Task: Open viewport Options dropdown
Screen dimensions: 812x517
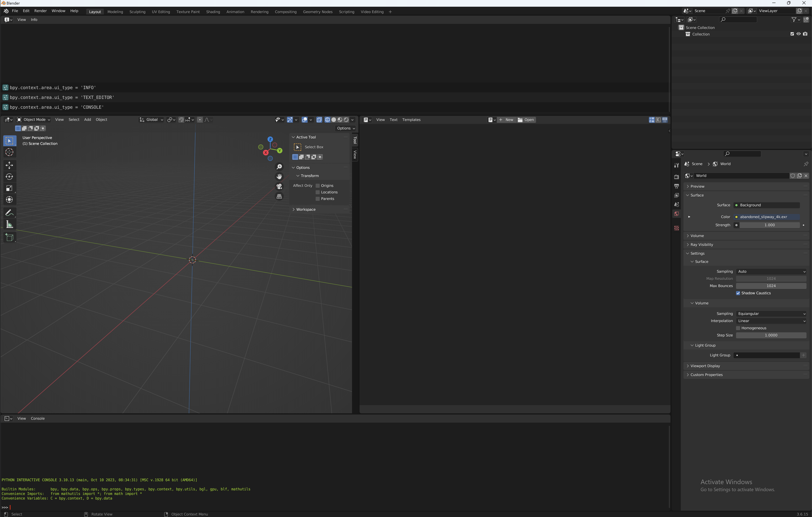Action: pos(346,128)
